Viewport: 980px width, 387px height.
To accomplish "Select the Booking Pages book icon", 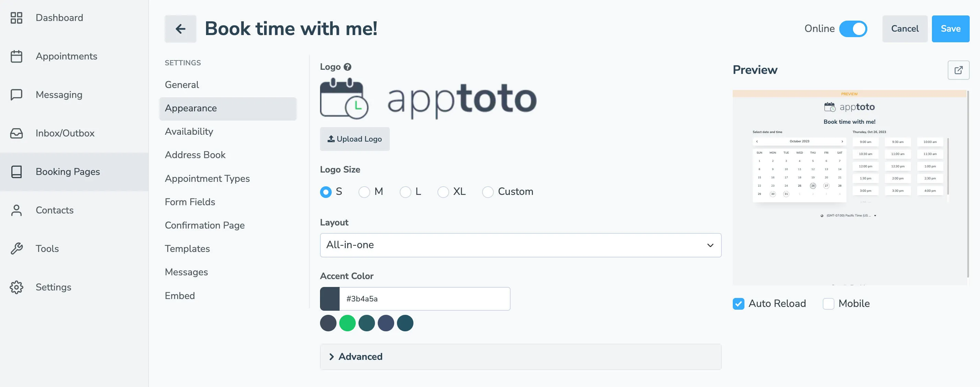I will coord(17,172).
